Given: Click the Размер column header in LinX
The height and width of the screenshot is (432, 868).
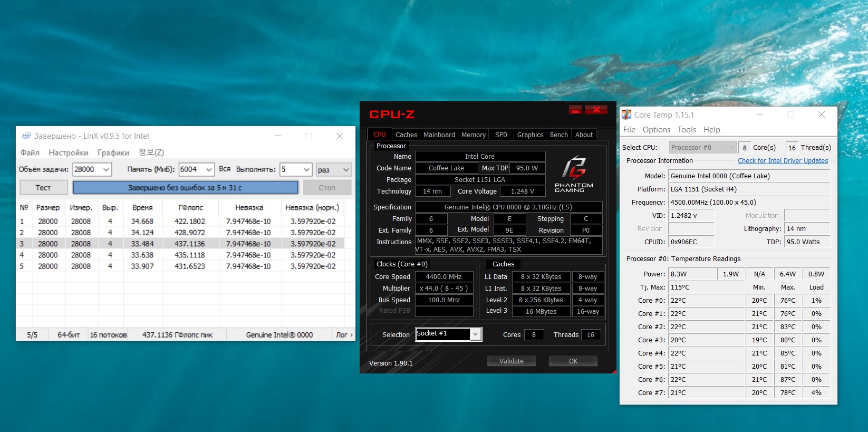Looking at the screenshot, I should point(48,207).
